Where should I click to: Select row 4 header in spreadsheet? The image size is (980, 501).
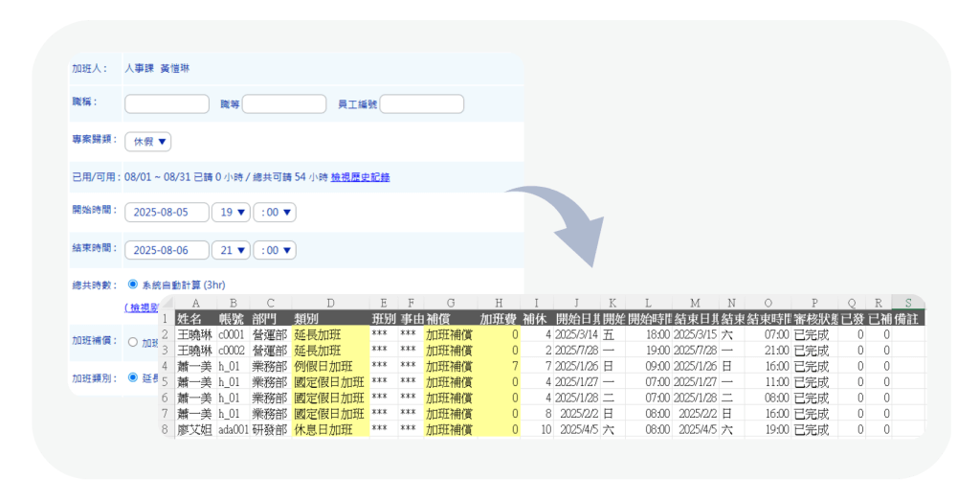coord(166,366)
